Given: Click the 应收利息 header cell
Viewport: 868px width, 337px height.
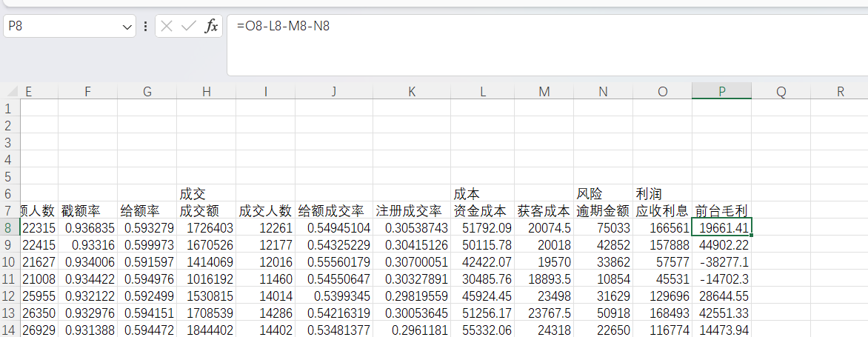Looking at the screenshot, I should point(662,211).
